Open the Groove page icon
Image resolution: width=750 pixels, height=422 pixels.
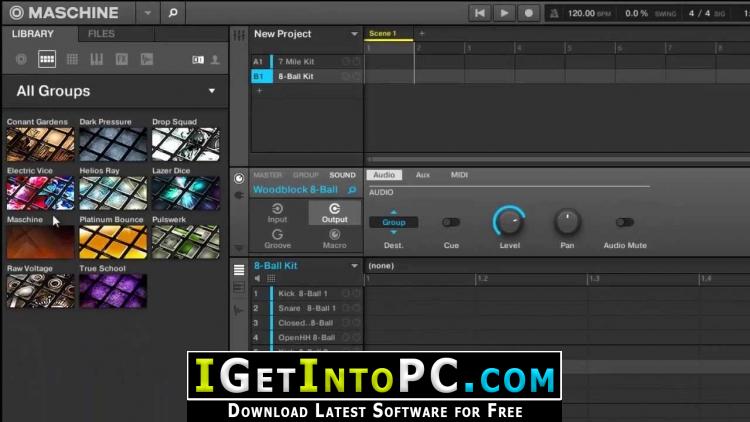[x=277, y=238]
